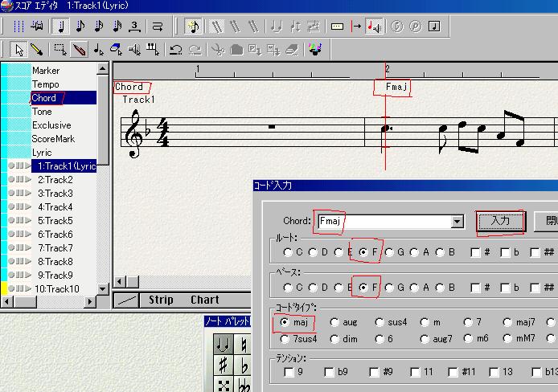
Task: Click the scissors cut icon
Action: click(x=218, y=49)
